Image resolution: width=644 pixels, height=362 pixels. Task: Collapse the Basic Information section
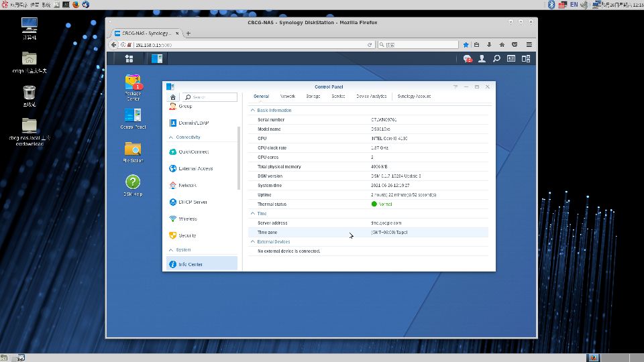(253, 110)
